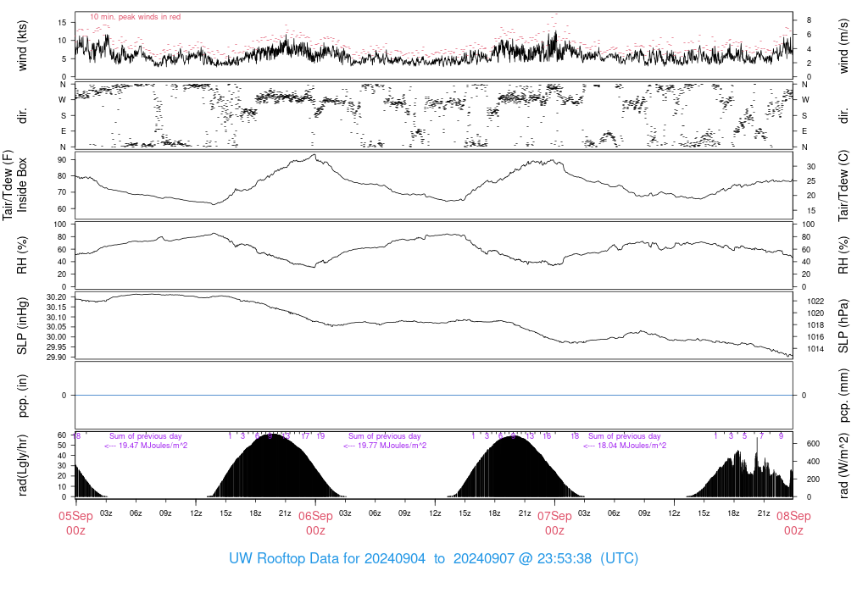Screen dimensions: 868x593
Task: Click the '08Sep 00z' date label
Action: pyautogui.click(x=793, y=524)
